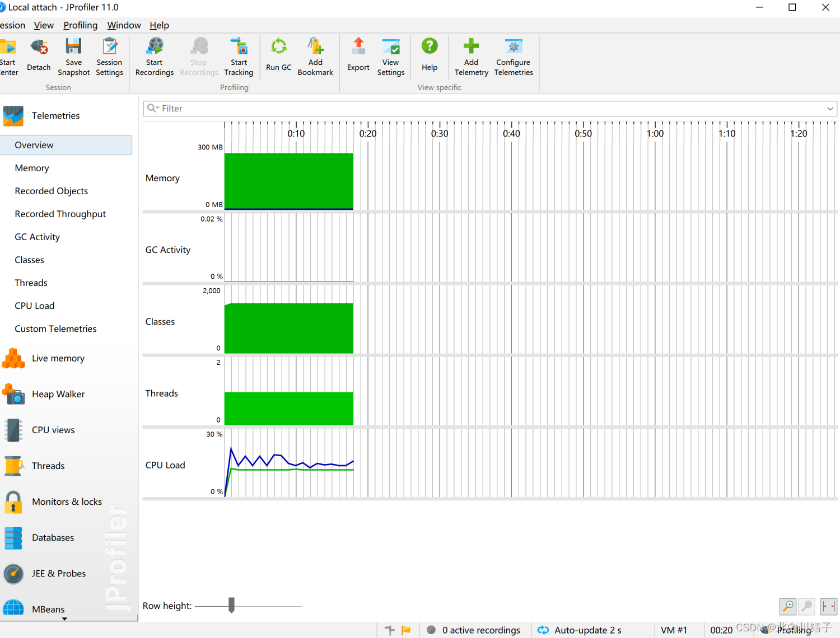Click the 0:30 timeline marker

coord(440,134)
